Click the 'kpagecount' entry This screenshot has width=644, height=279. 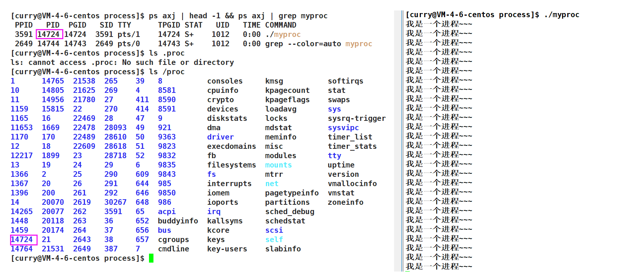coord(288,91)
